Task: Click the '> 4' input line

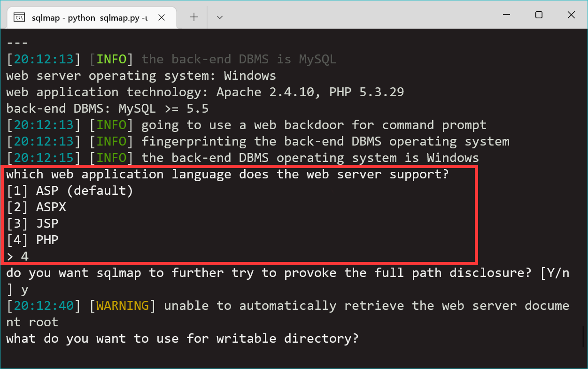Action: click(17, 256)
